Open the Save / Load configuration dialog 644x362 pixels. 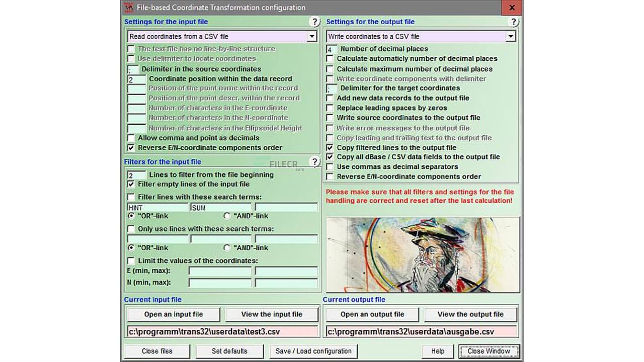click(x=313, y=351)
